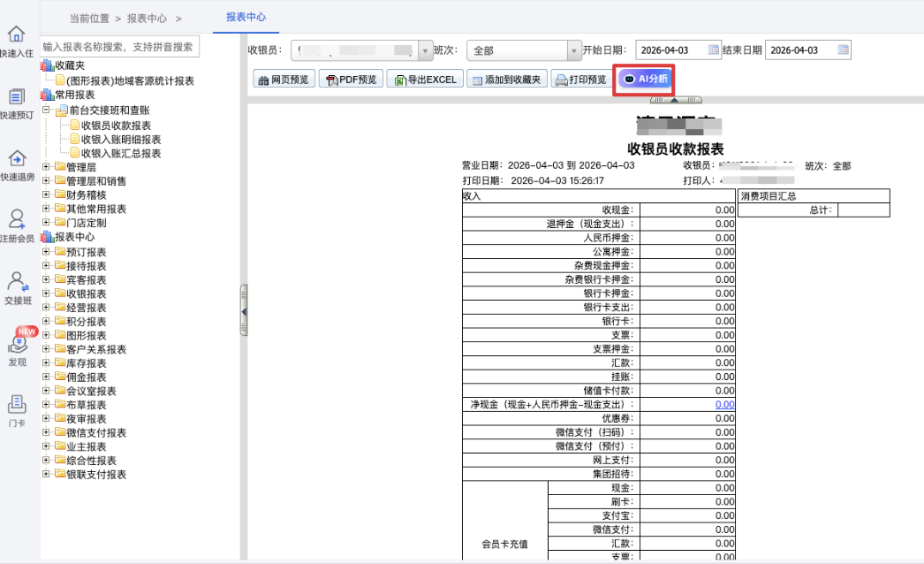Click 当前位置 breadcrumb 报表中心
The width and height of the screenshot is (924, 564).
click(x=147, y=19)
